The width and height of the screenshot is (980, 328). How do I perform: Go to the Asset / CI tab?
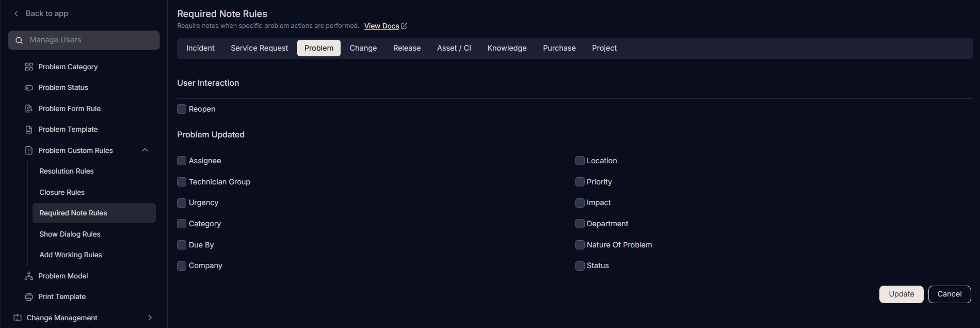[x=454, y=48]
